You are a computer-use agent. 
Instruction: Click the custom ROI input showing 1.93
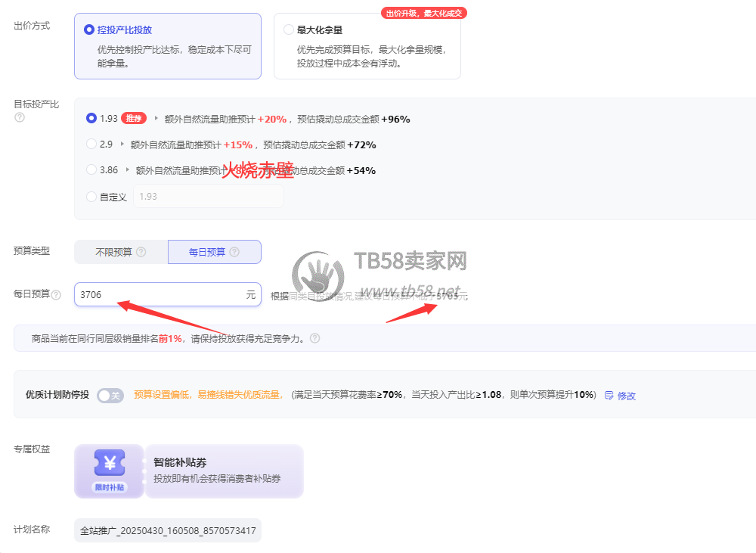(x=209, y=197)
